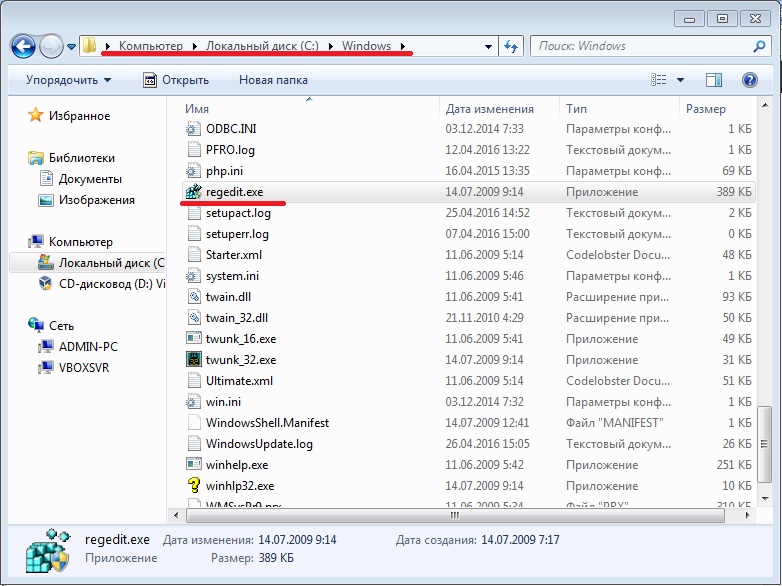Click the 14.07.2009 7:17 creation date value

[x=520, y=540]
